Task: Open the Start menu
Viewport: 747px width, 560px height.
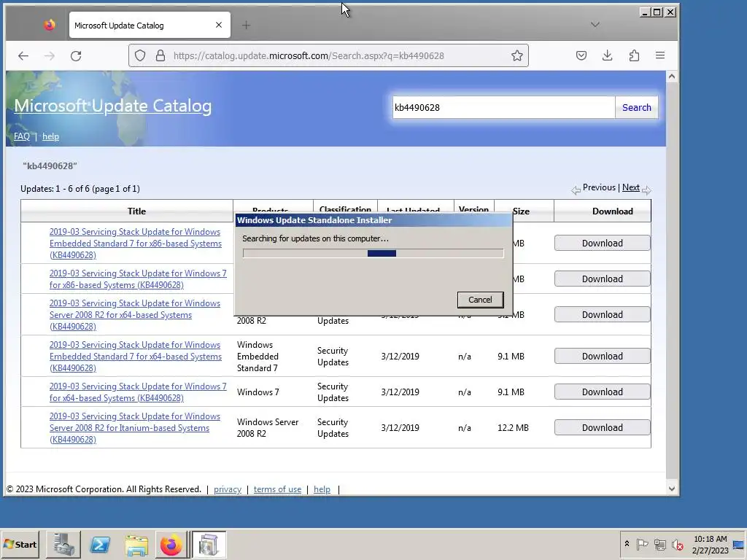Action: (20, 544)
